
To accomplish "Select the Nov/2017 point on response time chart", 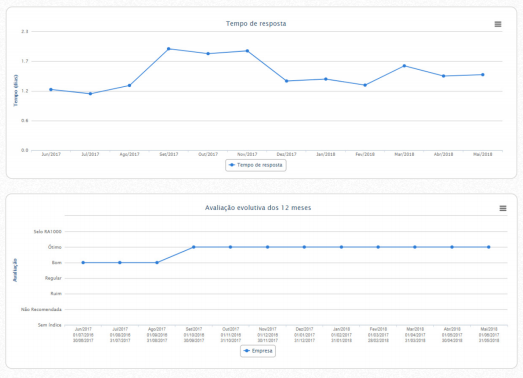I will point(247,51).
